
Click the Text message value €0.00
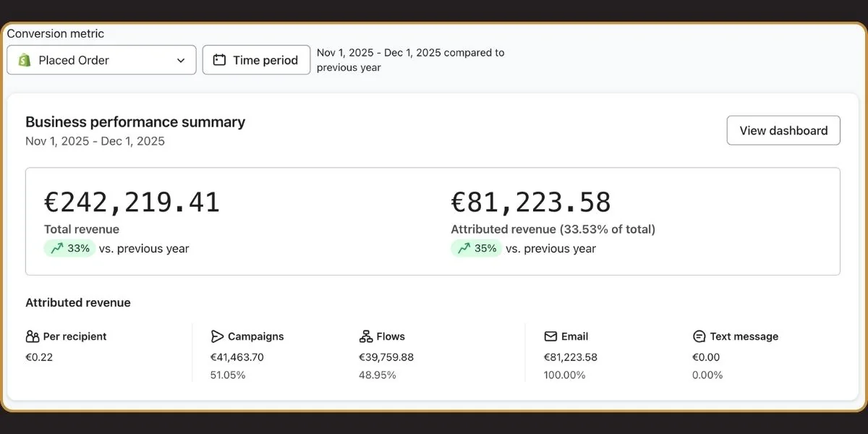tap(706, 357)
